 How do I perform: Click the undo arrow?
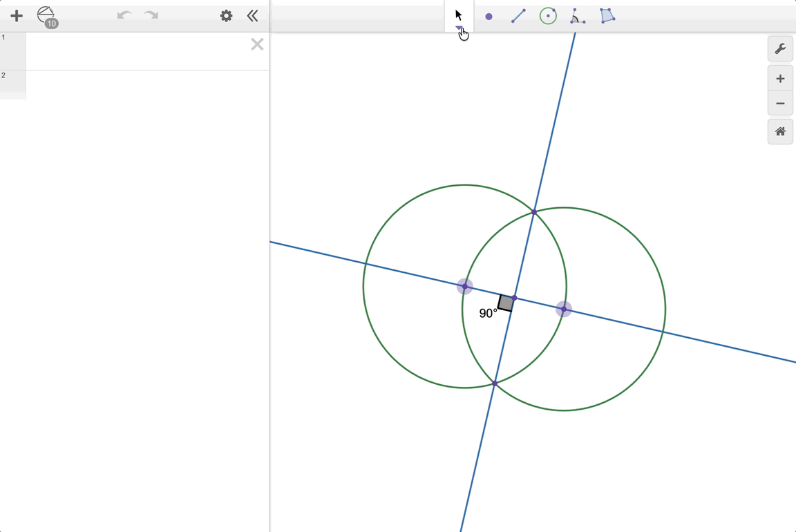[124, 15]
